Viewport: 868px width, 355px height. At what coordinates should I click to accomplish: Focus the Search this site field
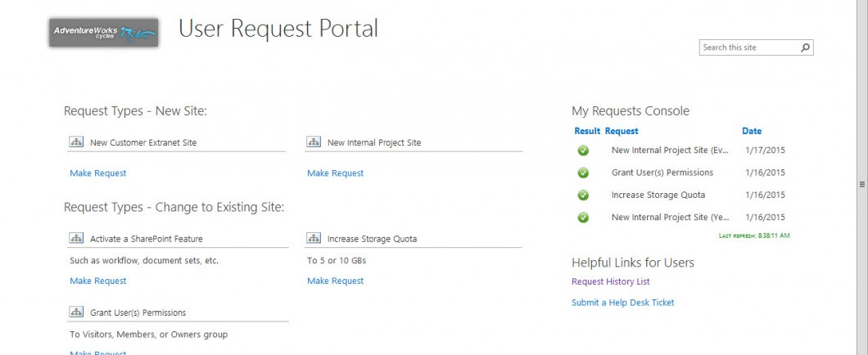[x=748, y=47]
